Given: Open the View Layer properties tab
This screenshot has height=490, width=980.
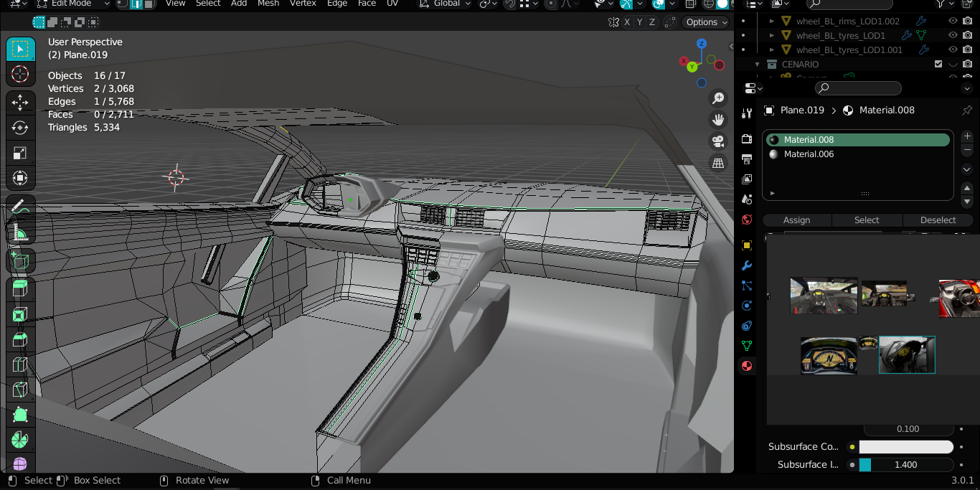Looking at the screenshot, I should pyautogui.click(x=747, y=179).
